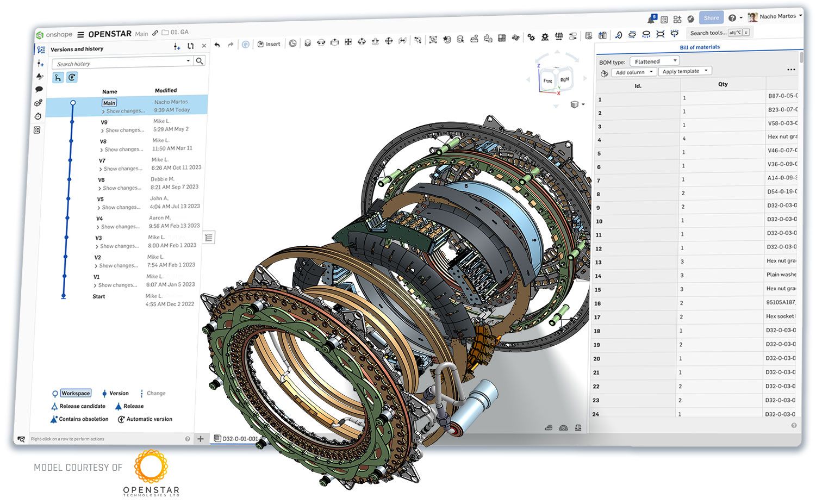
Task: Click the export icon beside Add column
Action: click(x=604, y=73)
